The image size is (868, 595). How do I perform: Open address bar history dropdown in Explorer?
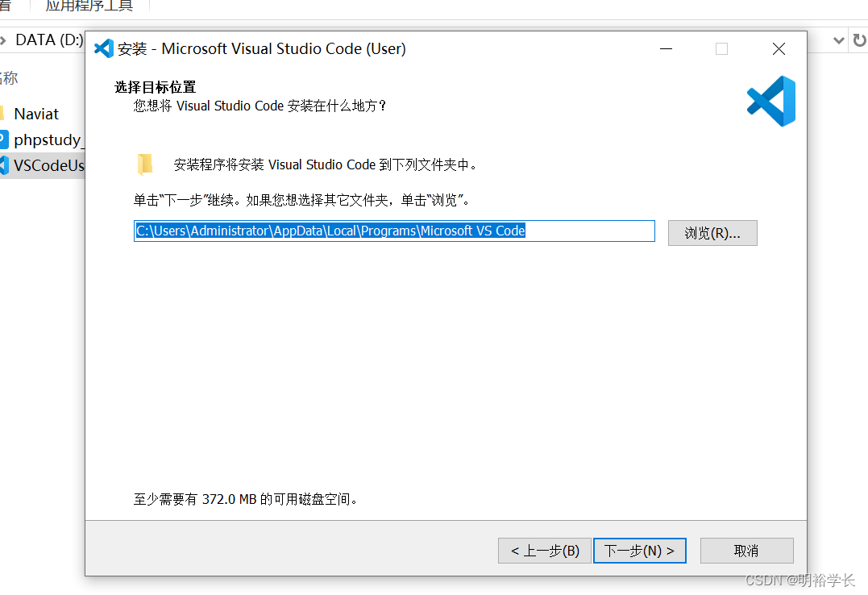tap(838, 40)
